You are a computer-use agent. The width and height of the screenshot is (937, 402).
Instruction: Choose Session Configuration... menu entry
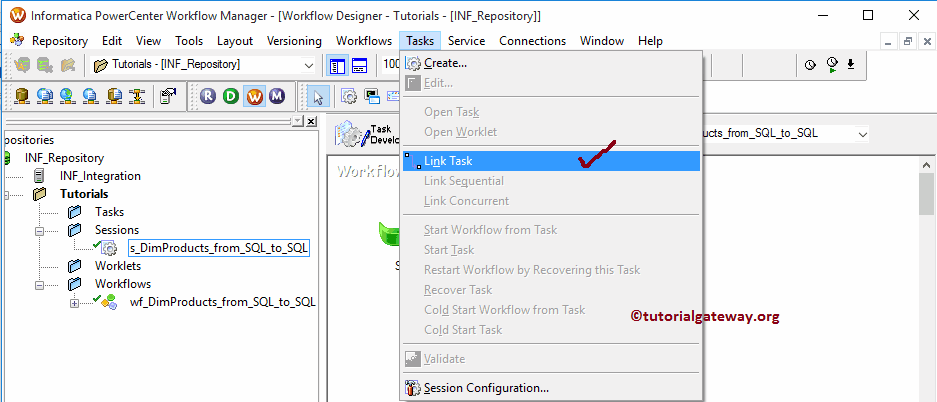[x=550, y=388]
